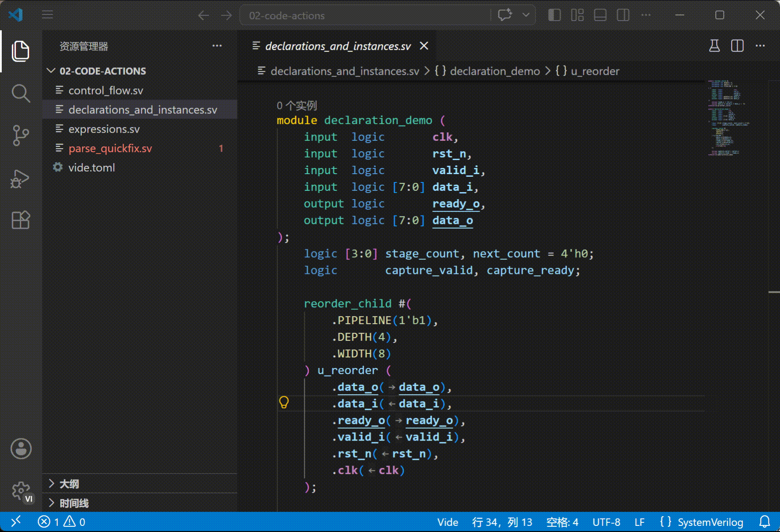Click the .clk port connection
780x532 pixels.
click(368, 470)
